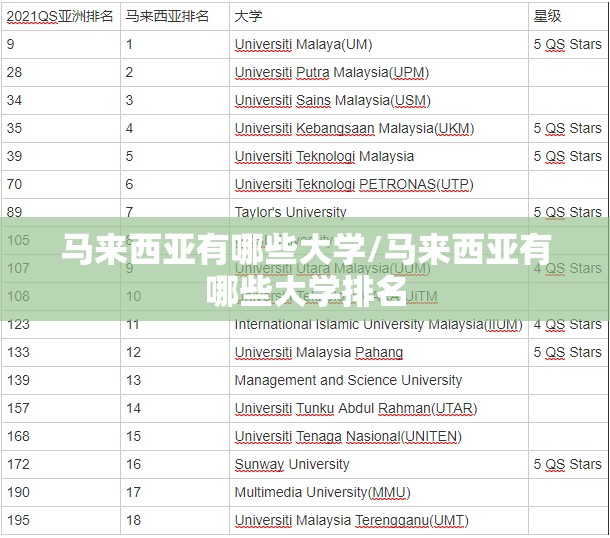Select 'International Islamic University Malaysia(IIUM)' cell
Screen dimensions: 610x538
[379, 324]
